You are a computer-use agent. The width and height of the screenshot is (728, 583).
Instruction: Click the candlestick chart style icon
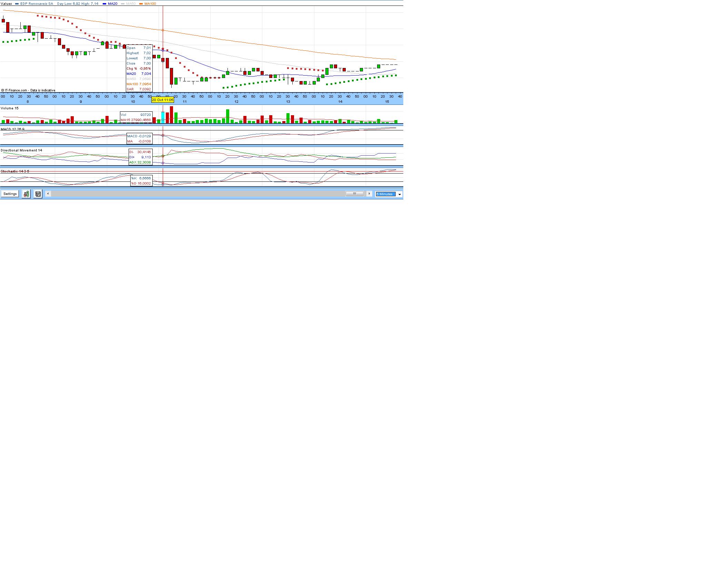pos(26,194)
